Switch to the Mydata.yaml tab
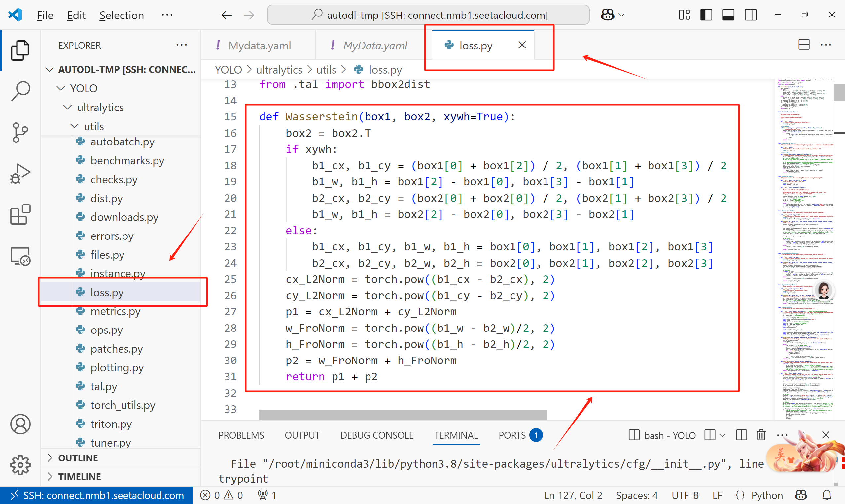The width and height of the screenshot is (845, 504). click(x=259, y=45)
